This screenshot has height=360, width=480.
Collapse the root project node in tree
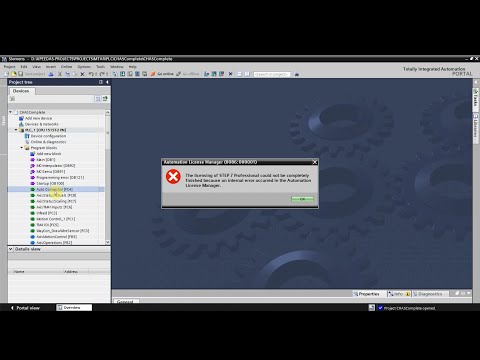pyautogui.click(x=10, y=112)
